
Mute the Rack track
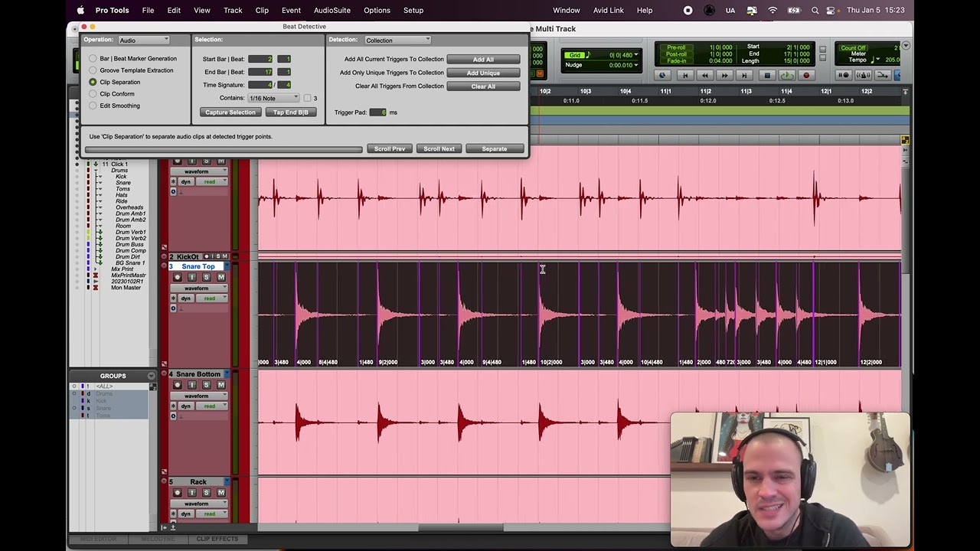221,493
